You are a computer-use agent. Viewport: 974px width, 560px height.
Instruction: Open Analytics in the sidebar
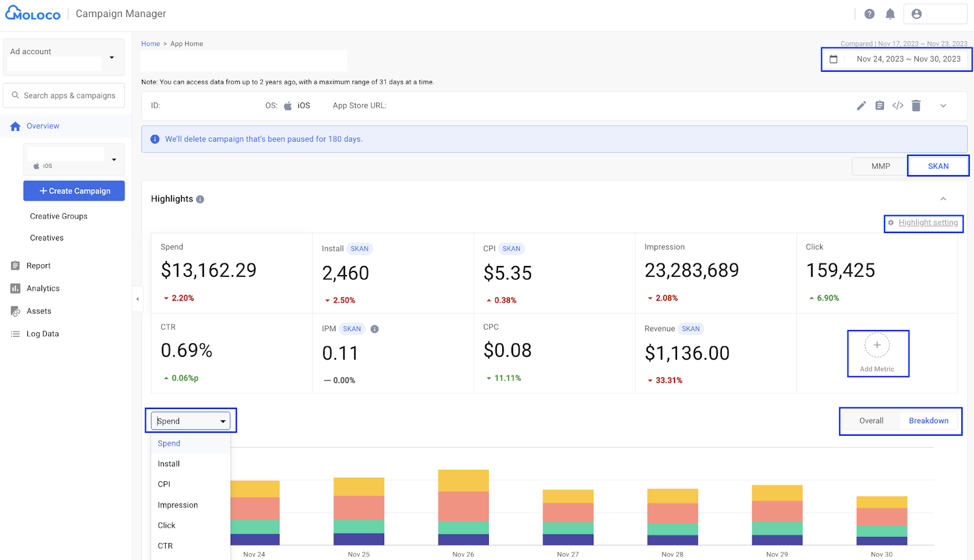[43, 289]
